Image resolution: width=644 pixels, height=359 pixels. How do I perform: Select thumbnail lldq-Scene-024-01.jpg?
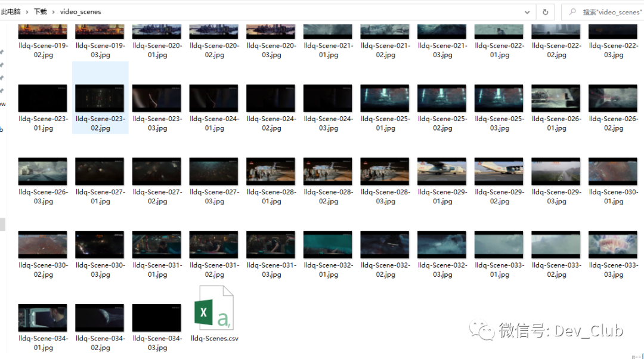[213, 98]
